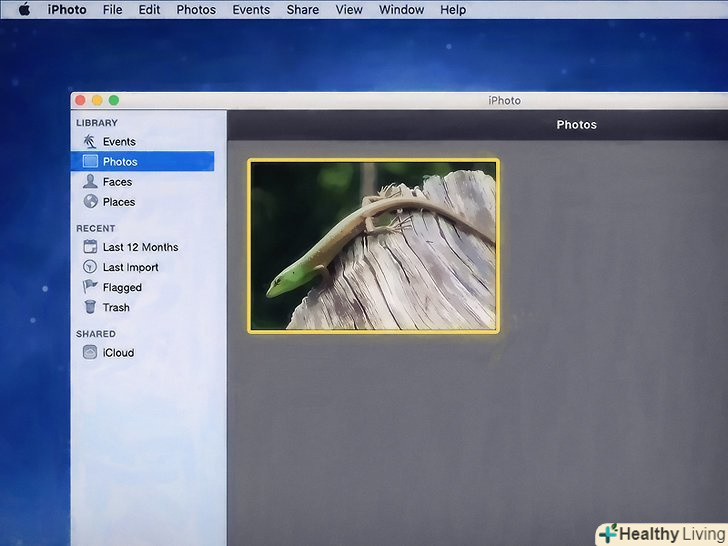Open the View menu
The image size is (728, 546).
[x=349, y=10]
